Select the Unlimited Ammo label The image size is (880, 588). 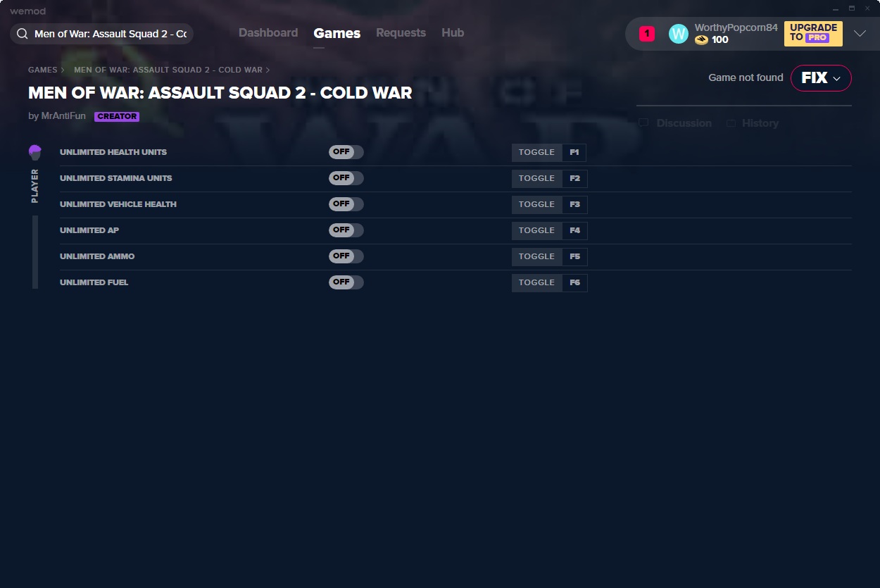click(97, 256)
